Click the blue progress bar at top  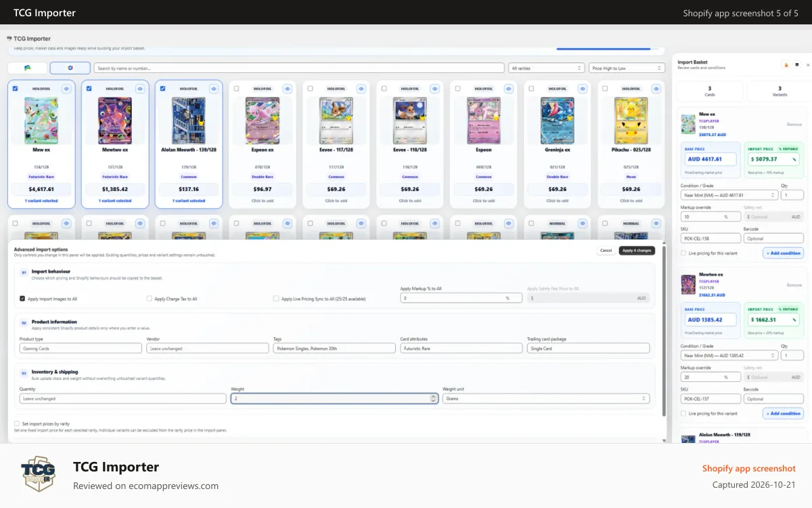tap(603, 49)
